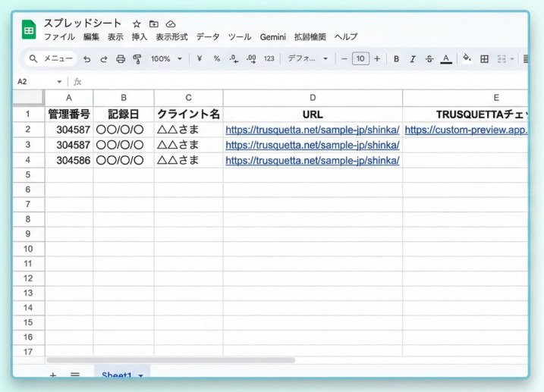Toggle italic text formatting

(x=413, y=59)
